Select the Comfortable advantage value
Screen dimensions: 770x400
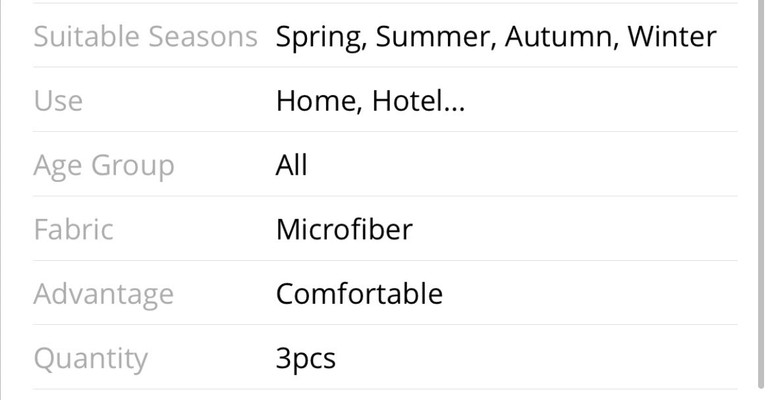point(359,293)
